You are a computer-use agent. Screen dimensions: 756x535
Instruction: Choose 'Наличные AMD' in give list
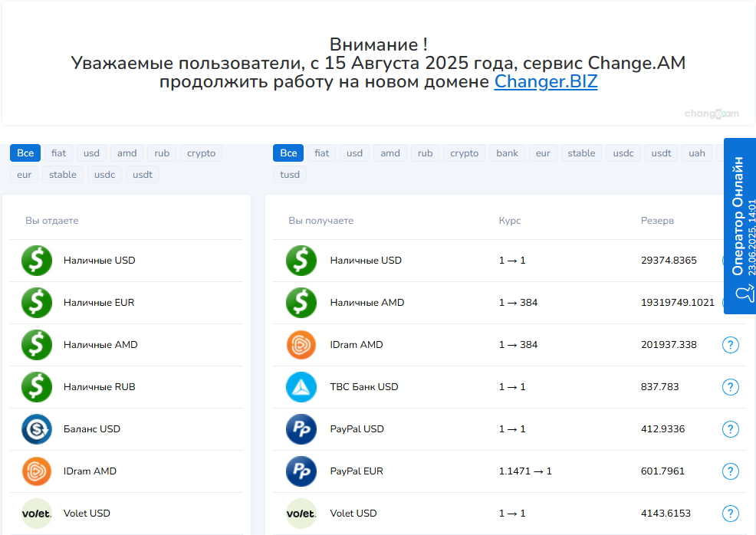pyautogui.click(x=127, y=345)
